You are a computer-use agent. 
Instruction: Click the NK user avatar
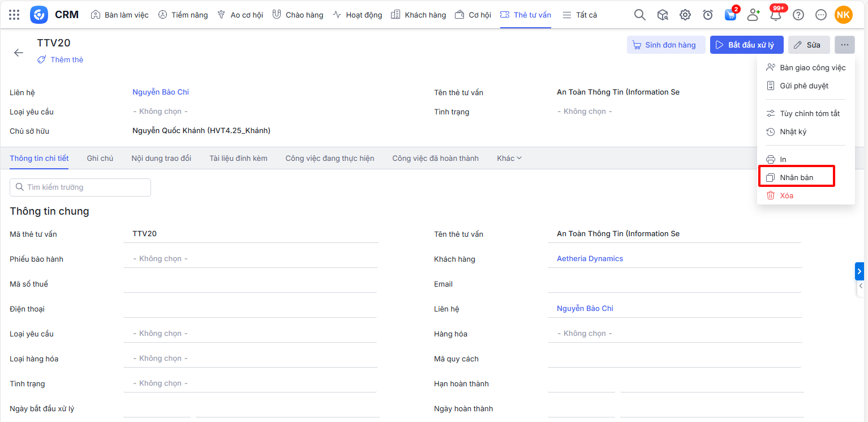point(843,15)
